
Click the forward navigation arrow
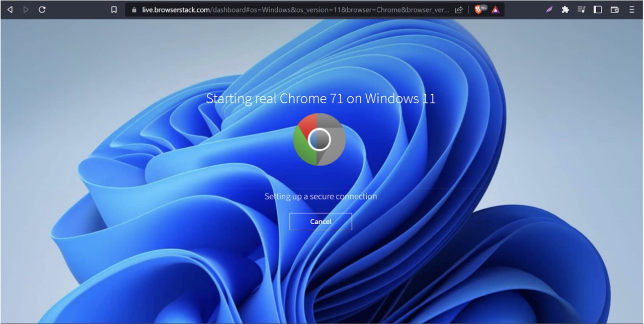(x=26, y=9)
